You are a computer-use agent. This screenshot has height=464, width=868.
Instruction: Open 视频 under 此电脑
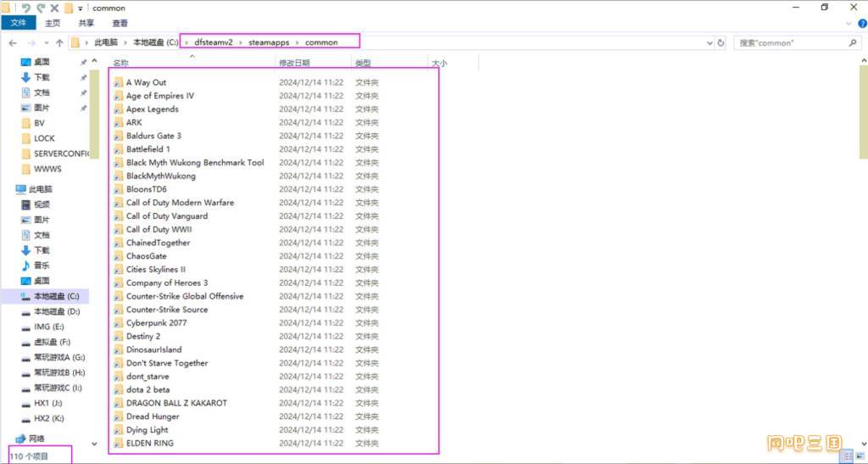[x=42, y=204]
